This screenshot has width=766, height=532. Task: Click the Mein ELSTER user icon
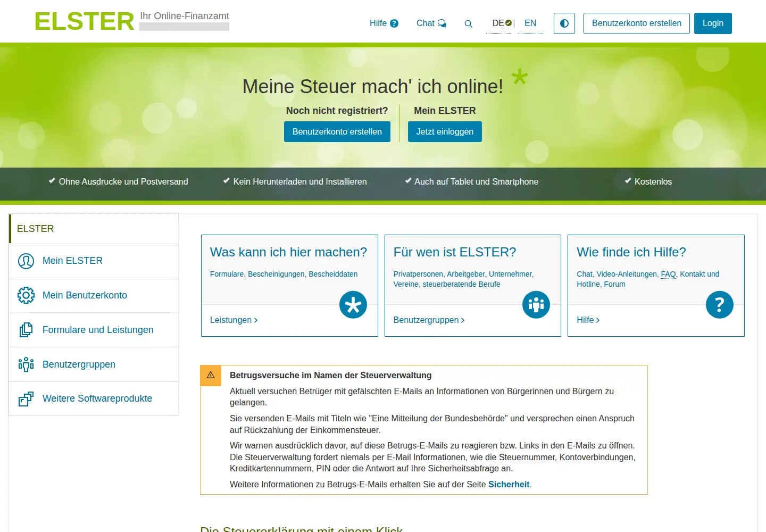coord(26,261)
